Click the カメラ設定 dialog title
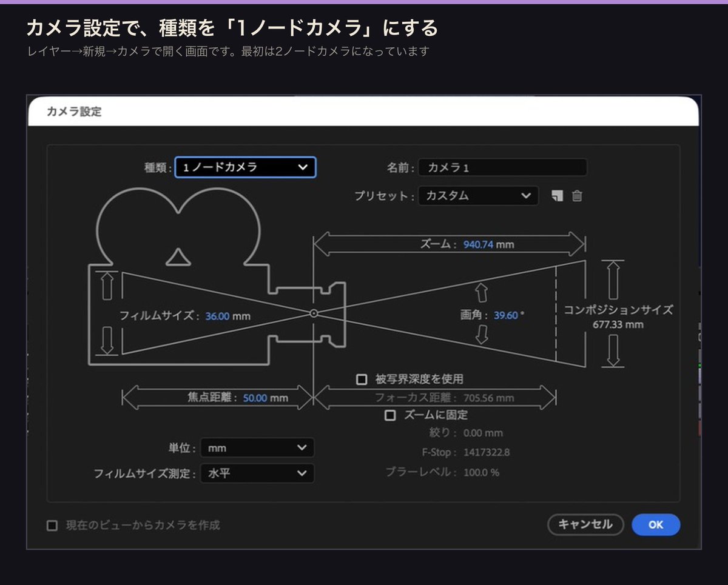 pos(74,112)
